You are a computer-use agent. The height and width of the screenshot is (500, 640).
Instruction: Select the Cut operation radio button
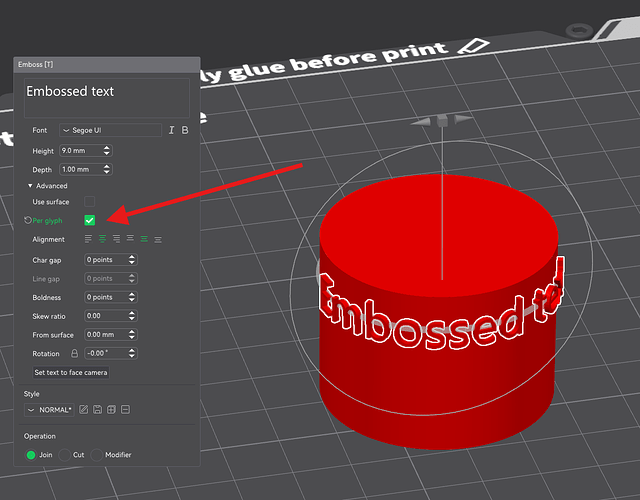(65, 455)
